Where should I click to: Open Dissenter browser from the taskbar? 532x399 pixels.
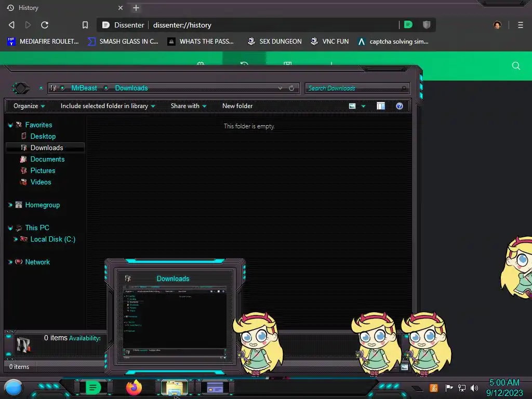point(94,388)
